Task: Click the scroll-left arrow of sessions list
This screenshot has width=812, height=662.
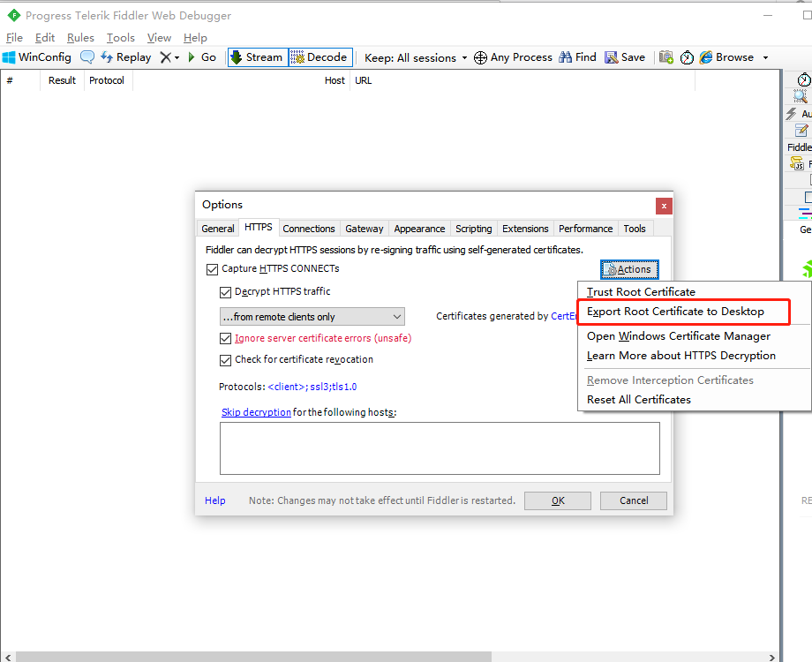Action: coord(7,657)
